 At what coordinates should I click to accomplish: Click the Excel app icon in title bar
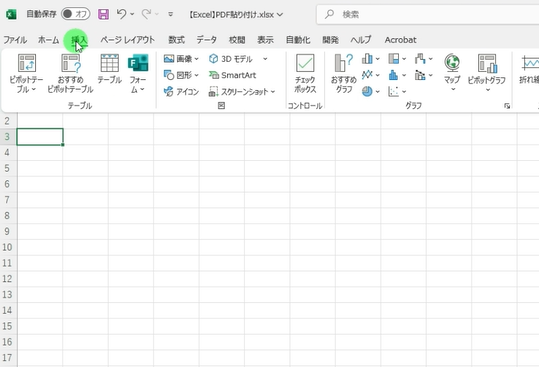pos(11,14)
